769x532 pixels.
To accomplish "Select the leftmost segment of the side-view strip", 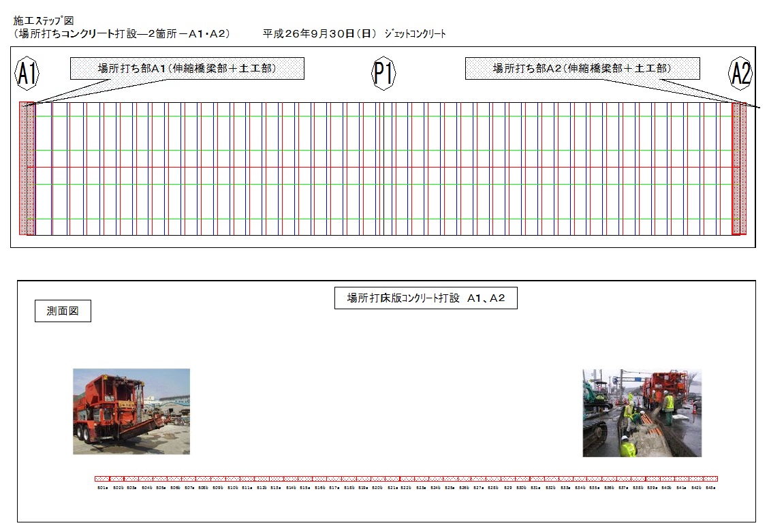I will tap(102, 479).
